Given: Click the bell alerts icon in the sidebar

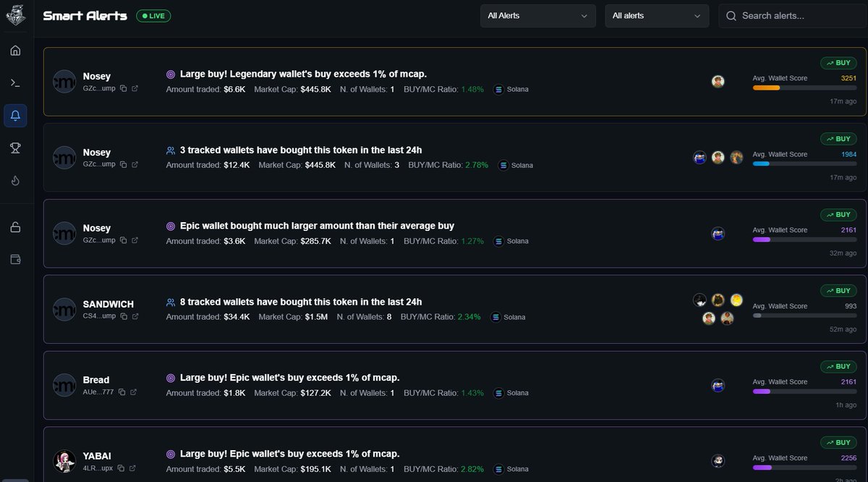Looking at the screenshot, I should pyautogui.click(x=16, y=114).
